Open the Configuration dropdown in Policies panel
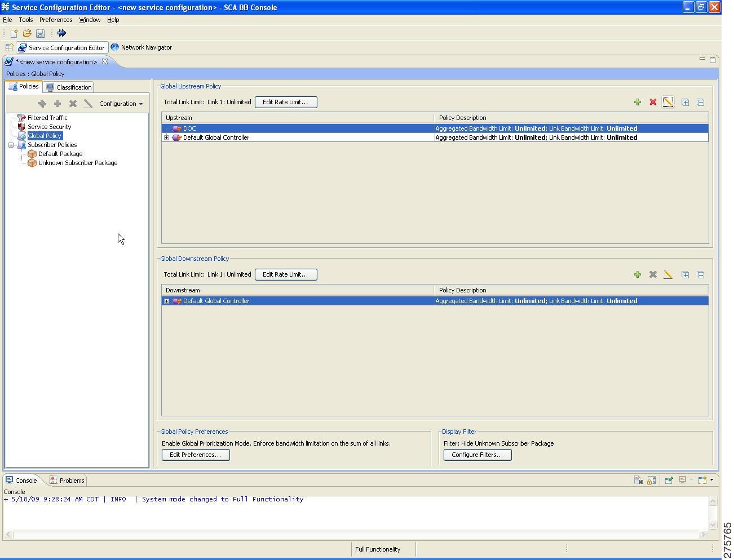Screen dimensions: 734x560 click(121, 104)
